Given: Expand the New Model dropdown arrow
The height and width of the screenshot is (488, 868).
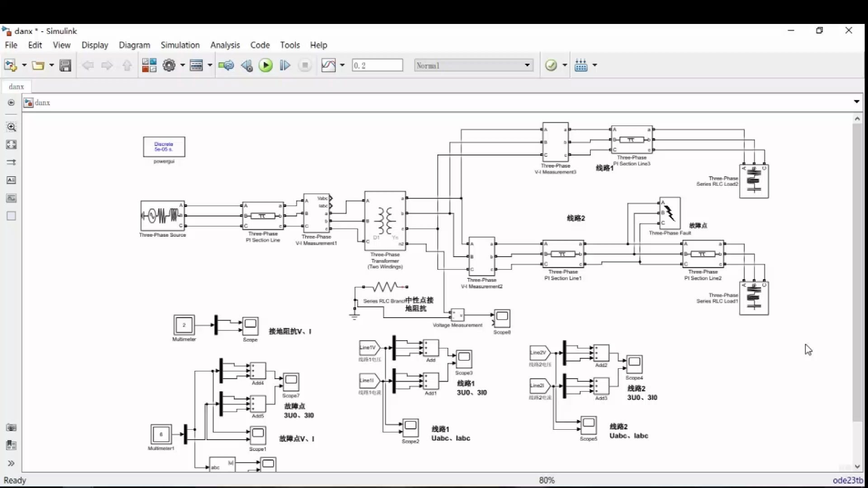Looking at the screenshot, I should pyautogui.click(x=24, y=66).
